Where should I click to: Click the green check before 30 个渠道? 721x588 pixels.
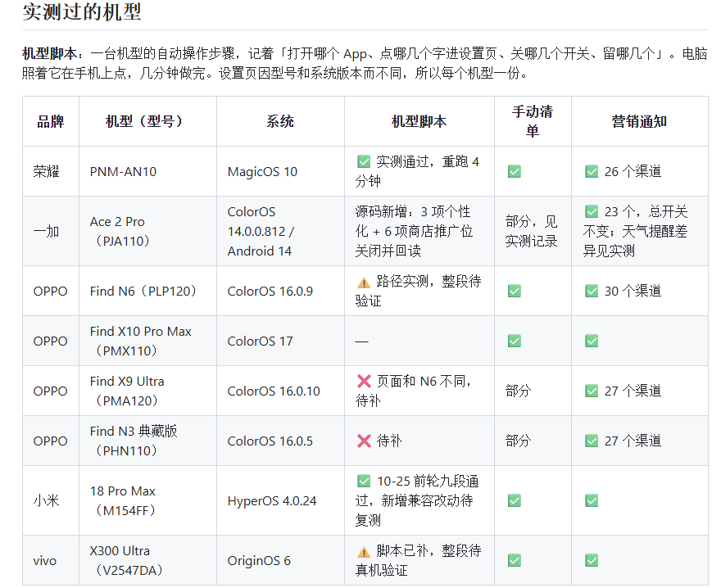pyautogui.click(x=592, y=291)
